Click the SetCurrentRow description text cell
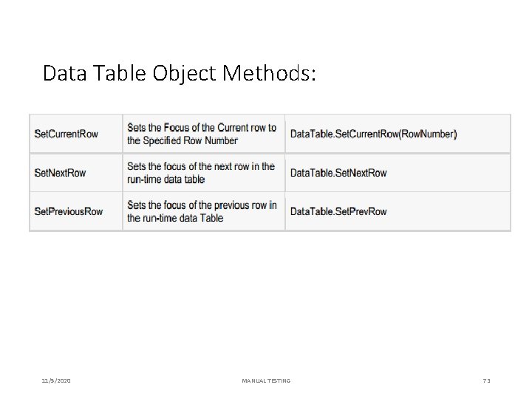Viewport: 532px width, 399px height. tap(204, 134)
